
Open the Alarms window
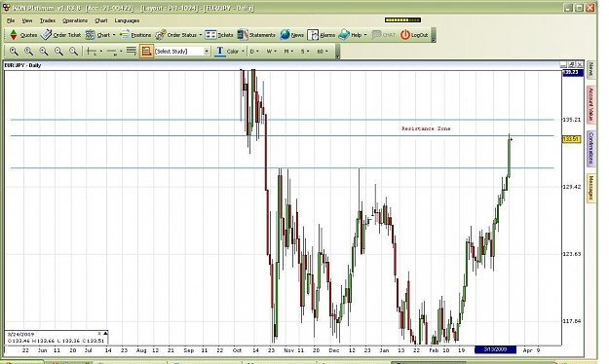[322, 35]
